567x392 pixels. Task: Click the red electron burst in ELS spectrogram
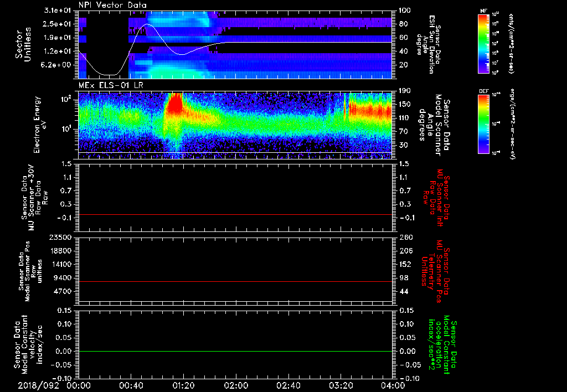175,104
